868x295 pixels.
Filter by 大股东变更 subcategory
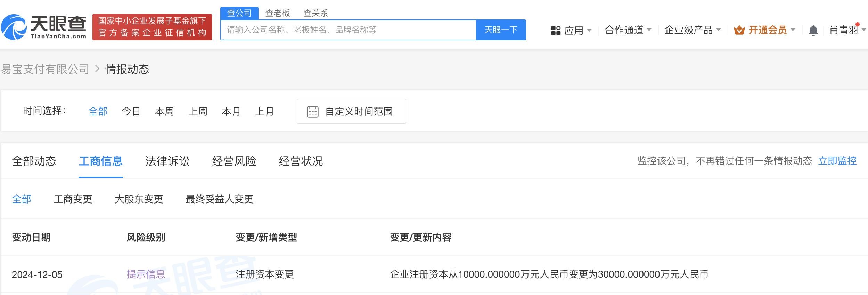[139, 199]
